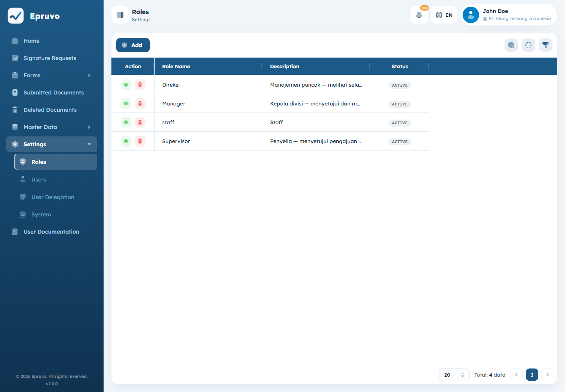
Task: Open the table search icon
Action: pos(511,45)
